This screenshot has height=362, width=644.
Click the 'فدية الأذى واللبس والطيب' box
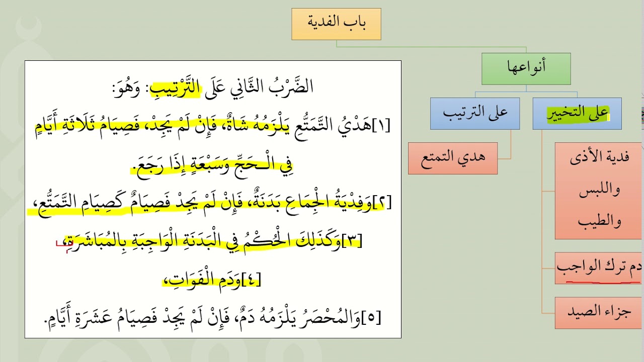coord(599,191)
